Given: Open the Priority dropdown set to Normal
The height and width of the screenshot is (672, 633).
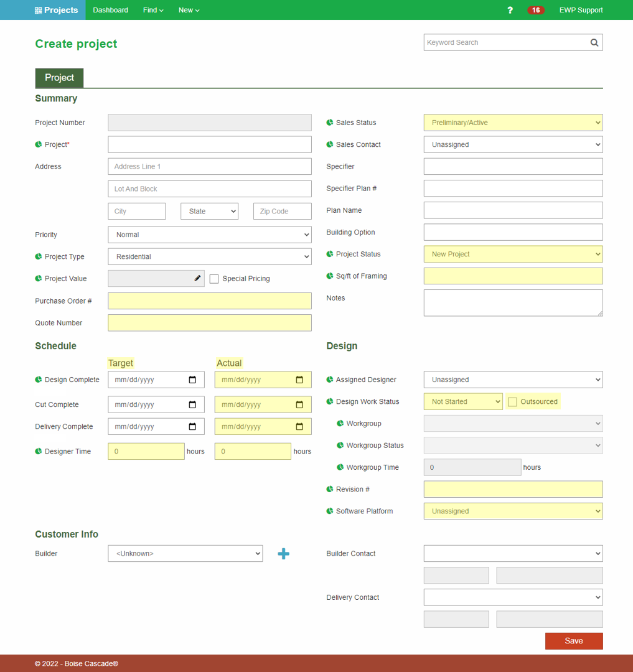Looking at the screenshot, I should click(x=210, y=235).
